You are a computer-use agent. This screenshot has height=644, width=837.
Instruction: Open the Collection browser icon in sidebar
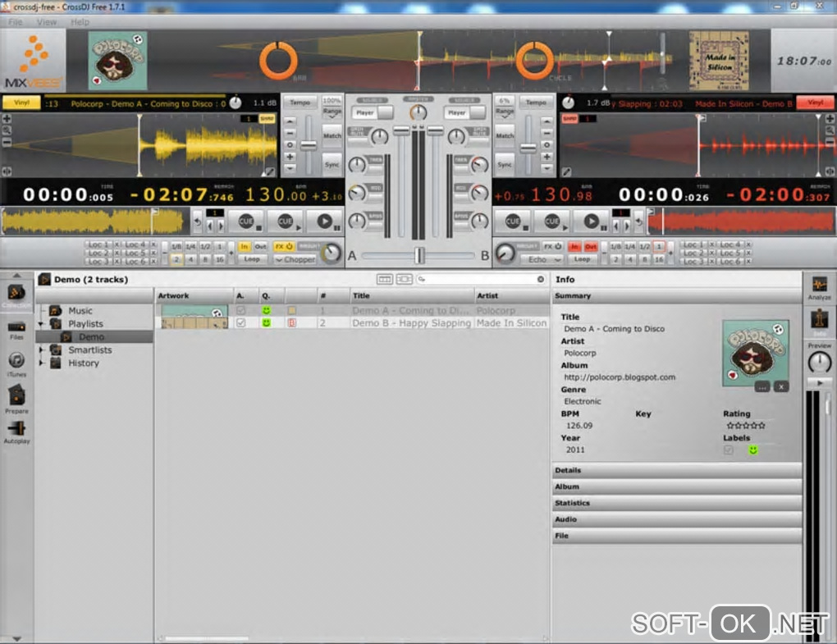(x=16, y=293)
